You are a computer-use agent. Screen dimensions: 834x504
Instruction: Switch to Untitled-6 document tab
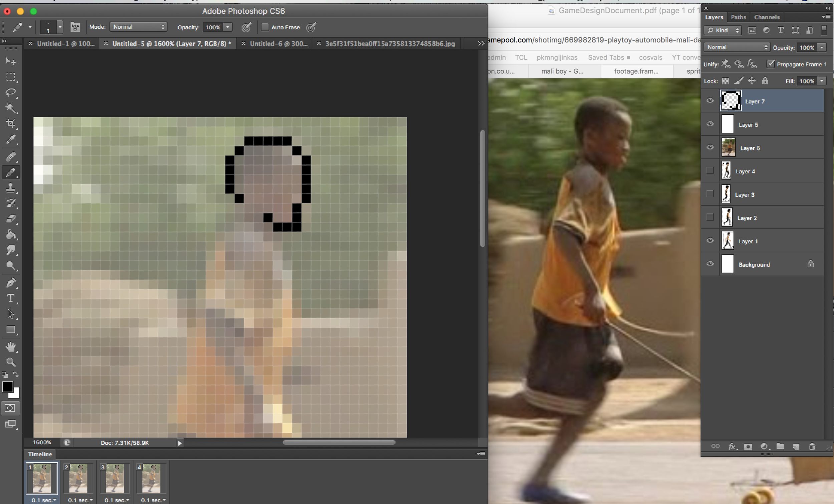(278, 44)
